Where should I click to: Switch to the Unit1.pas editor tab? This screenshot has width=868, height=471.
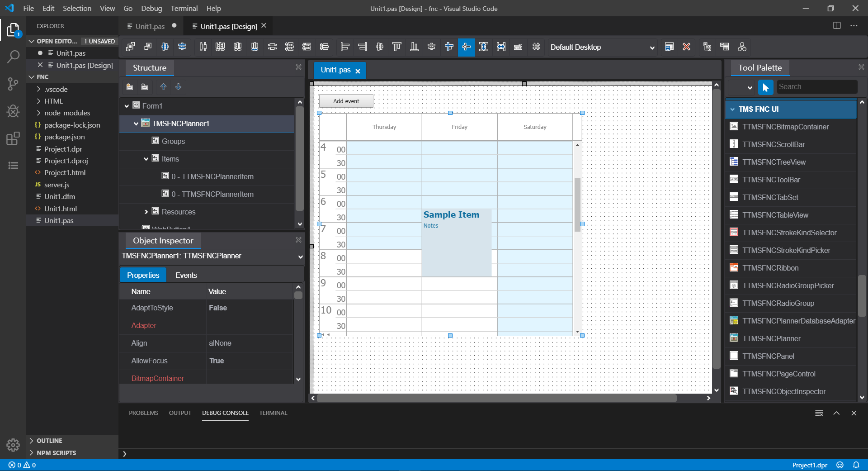pos(150,26)
